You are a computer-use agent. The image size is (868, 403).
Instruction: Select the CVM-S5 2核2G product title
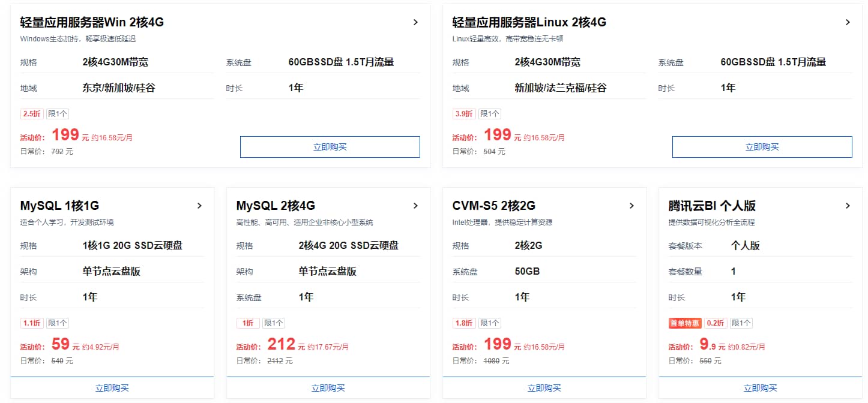point(493,206)
